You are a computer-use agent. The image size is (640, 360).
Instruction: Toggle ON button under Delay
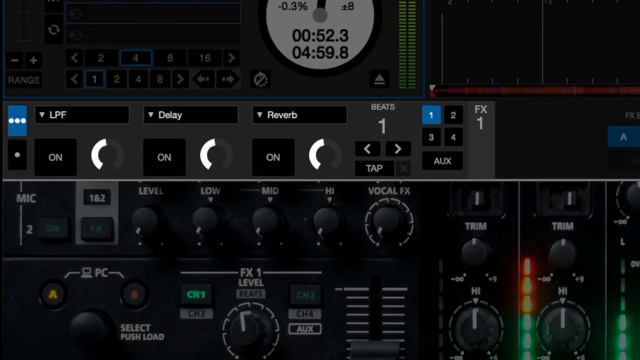tap(164, 158)
